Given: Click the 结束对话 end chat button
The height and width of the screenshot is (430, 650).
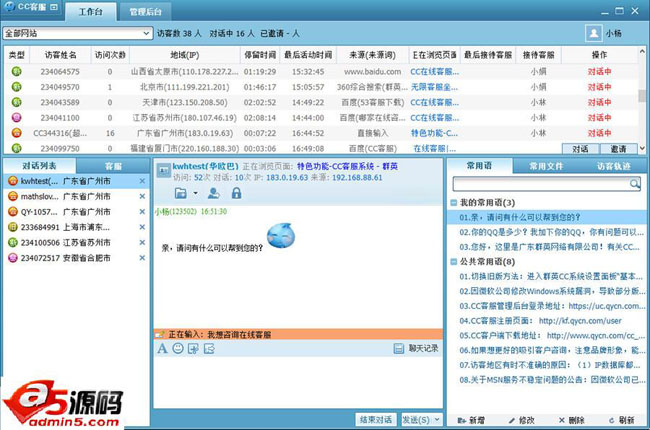Looking at the screenshot, I should pyautogui.click(x=377, y=419).
